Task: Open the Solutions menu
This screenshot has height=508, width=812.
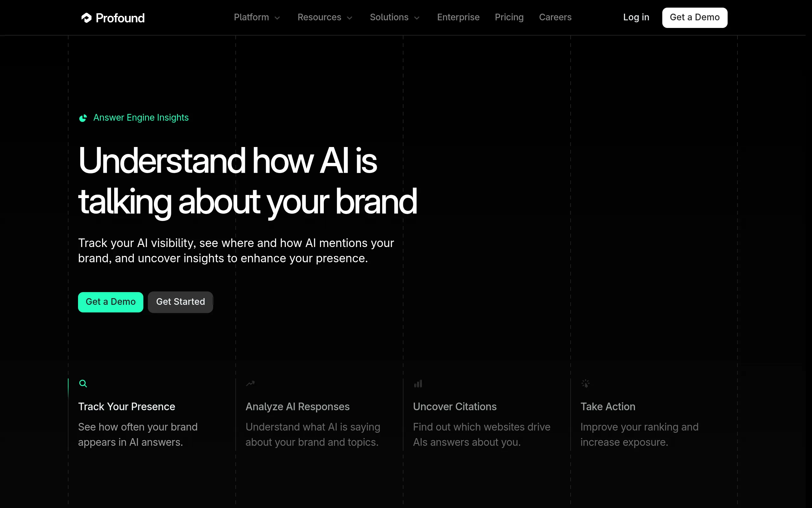Action: (389, 17)
